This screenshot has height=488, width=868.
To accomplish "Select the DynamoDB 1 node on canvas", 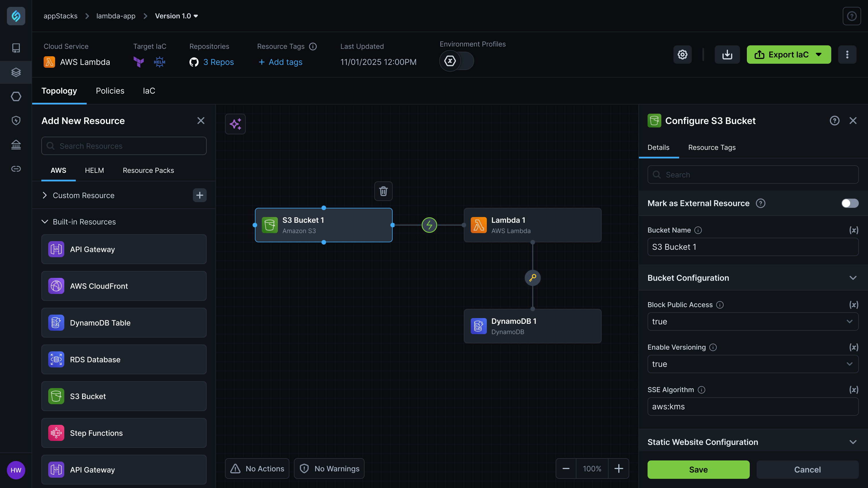I will click(x=532, y=326).
